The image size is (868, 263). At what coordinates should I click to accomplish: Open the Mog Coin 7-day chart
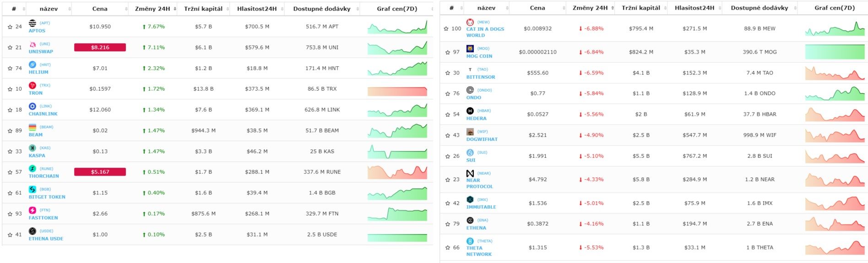pos(835,52)
